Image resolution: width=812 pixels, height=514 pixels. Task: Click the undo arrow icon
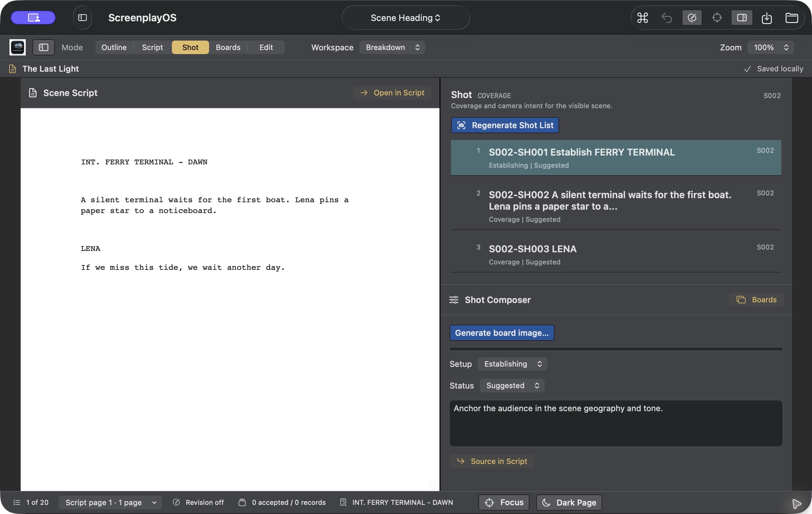click(667, 18)
